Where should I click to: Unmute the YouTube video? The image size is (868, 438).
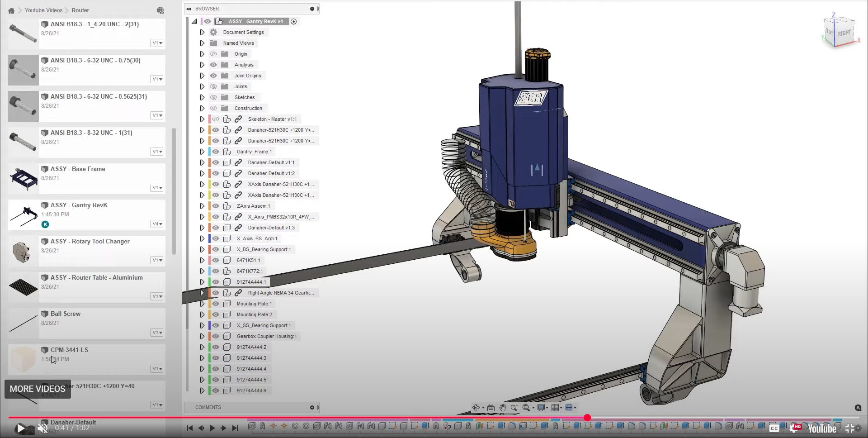pos(42,428)
